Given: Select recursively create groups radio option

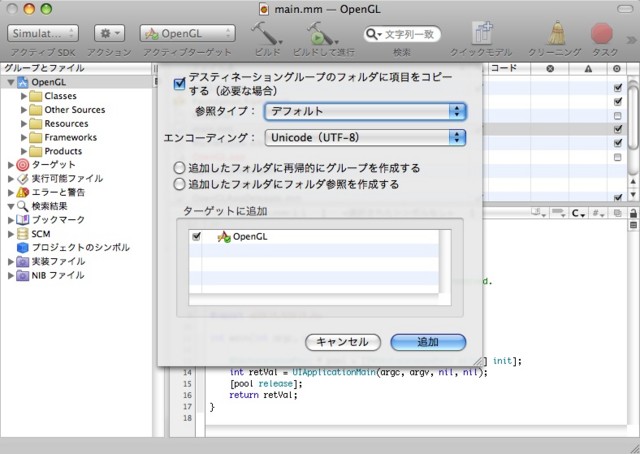Looking at the screenshot, I should coord(179,168).
